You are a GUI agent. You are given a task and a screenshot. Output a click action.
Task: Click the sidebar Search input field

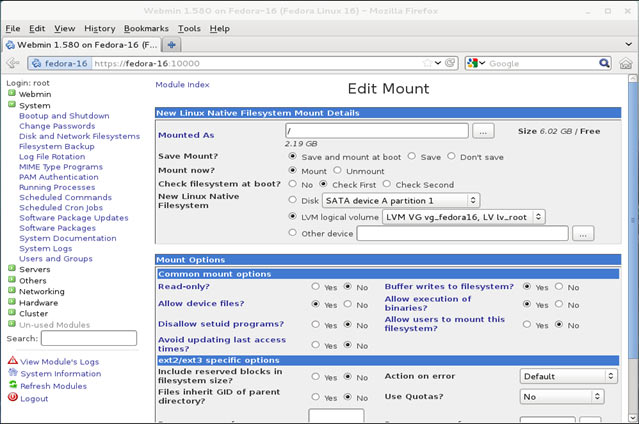pyautogui.click(x=89, y=338)
